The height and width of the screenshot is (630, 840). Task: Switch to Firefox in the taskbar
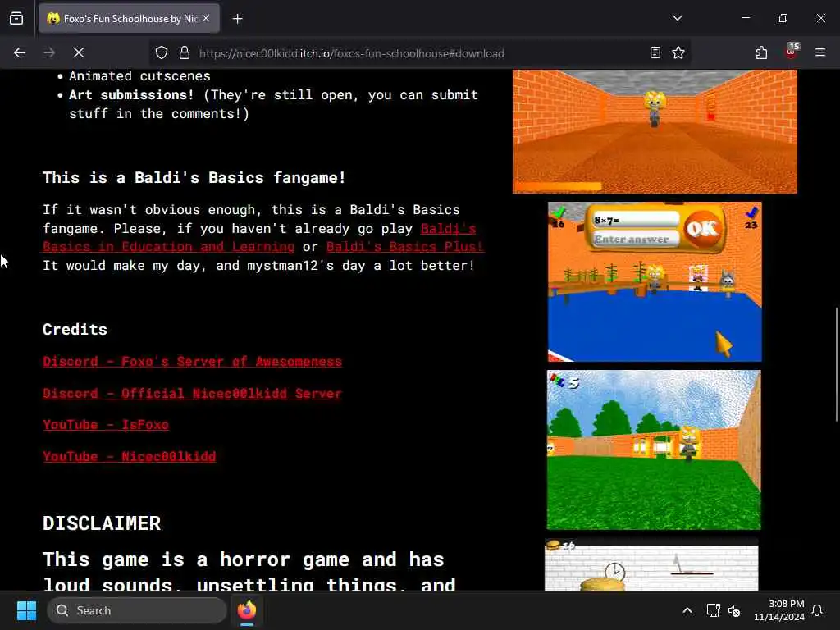246,610
